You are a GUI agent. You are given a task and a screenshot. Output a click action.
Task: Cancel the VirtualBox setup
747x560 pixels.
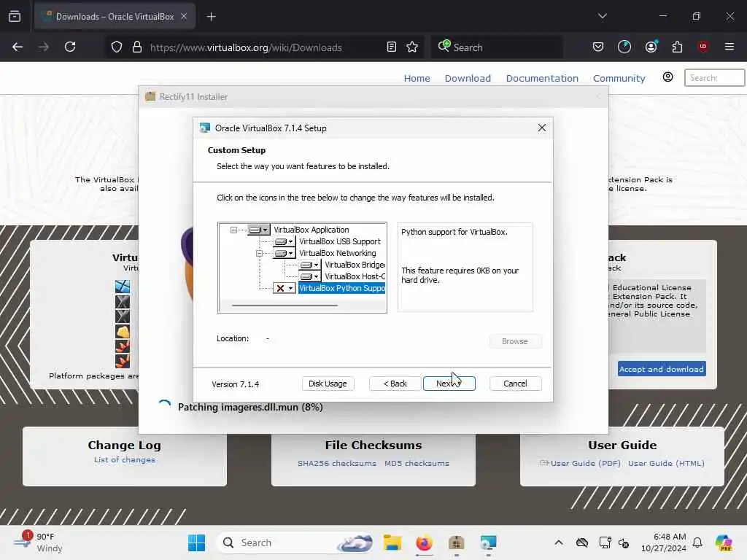(515, 384)
